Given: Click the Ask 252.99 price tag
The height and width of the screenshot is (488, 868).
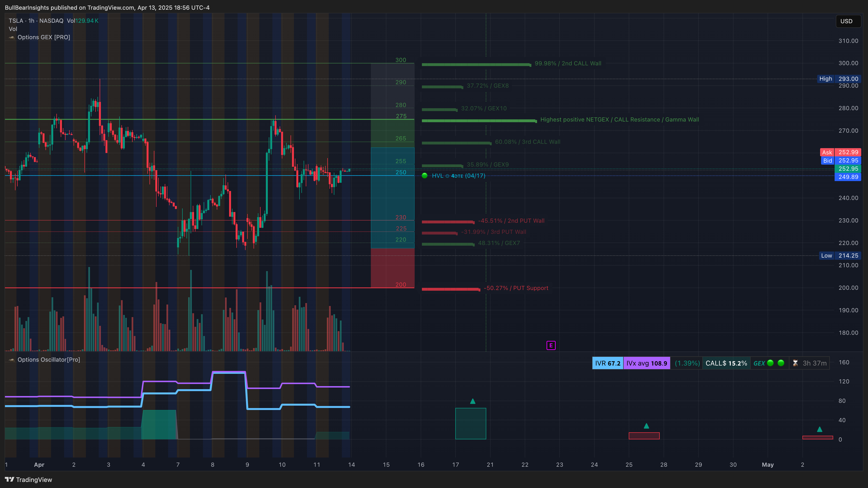Looking at the screenshot, I should tap(840, 152).
